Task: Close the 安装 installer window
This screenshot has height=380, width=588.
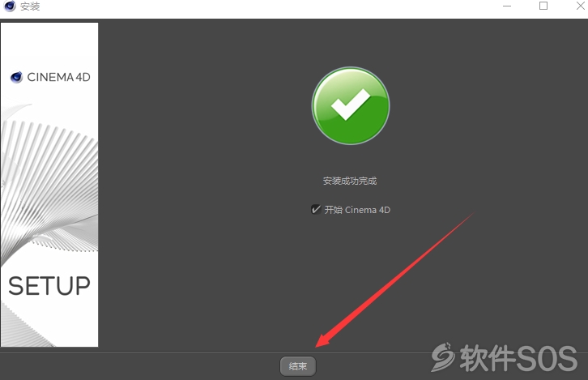Action: click(x=580, y=6)
